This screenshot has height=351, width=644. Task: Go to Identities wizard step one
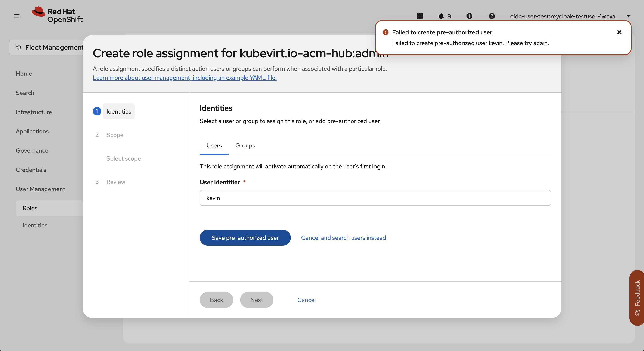tap(118, 111)
